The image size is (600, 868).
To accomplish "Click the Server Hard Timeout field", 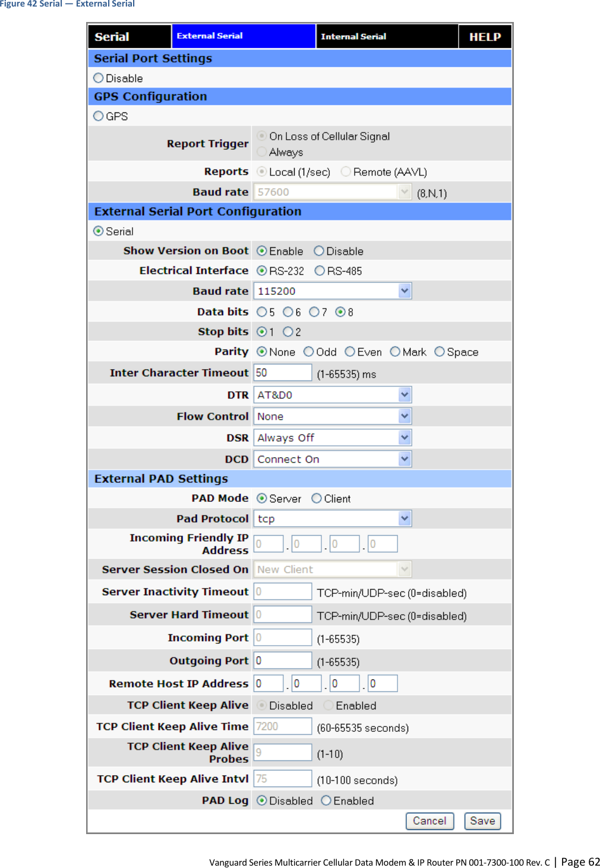I will click(283, 614).
